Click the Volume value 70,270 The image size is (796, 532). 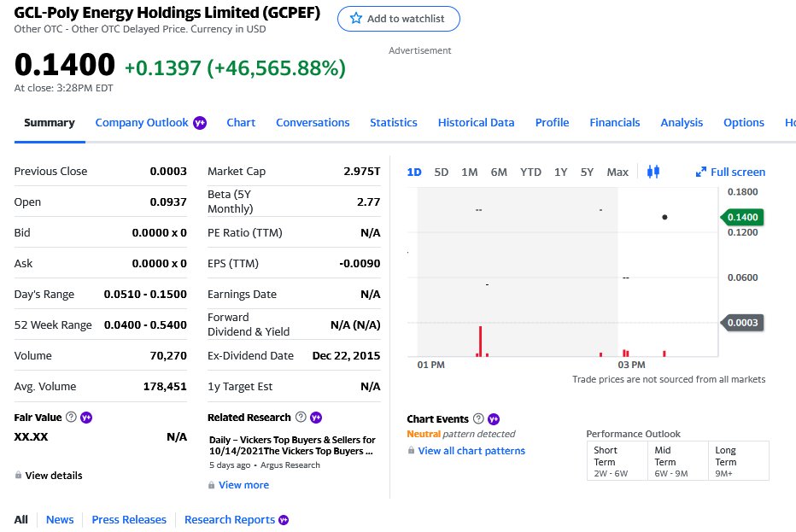click(168, 355)
